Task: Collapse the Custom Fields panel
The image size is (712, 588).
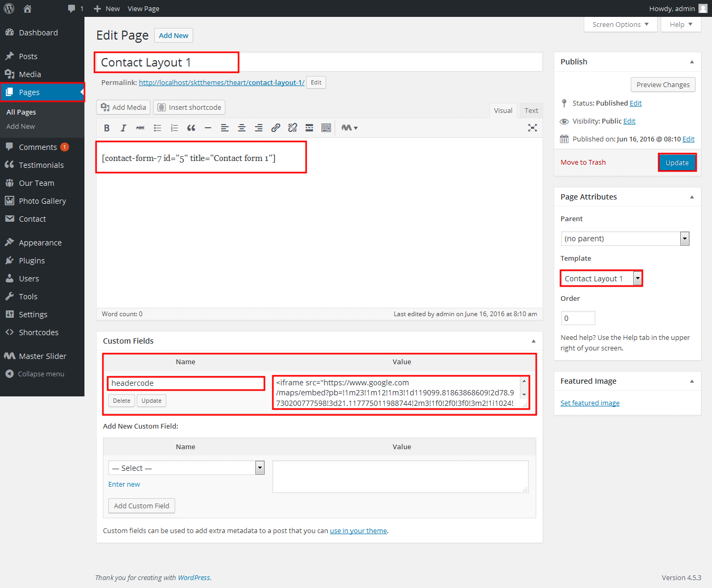Action: click(534, 341)
